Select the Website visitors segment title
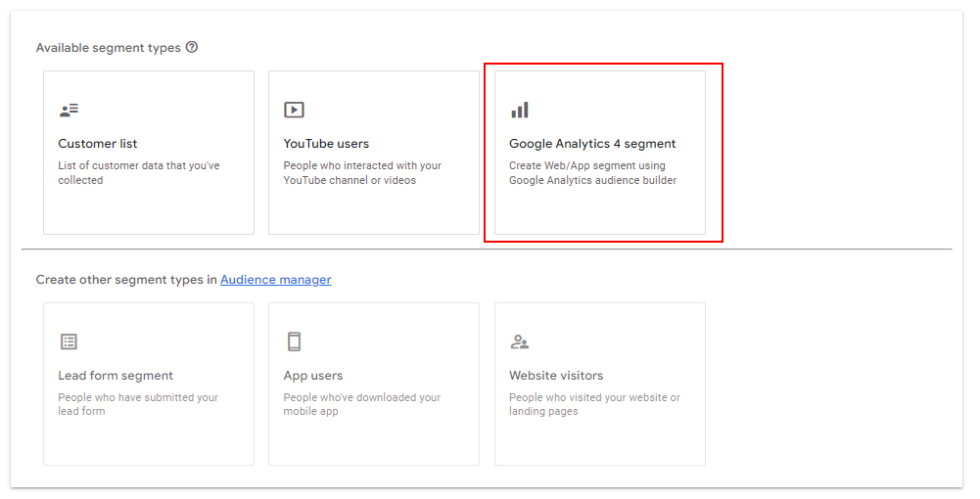Viewport: 980px width, 499px height. coord(556,376)
